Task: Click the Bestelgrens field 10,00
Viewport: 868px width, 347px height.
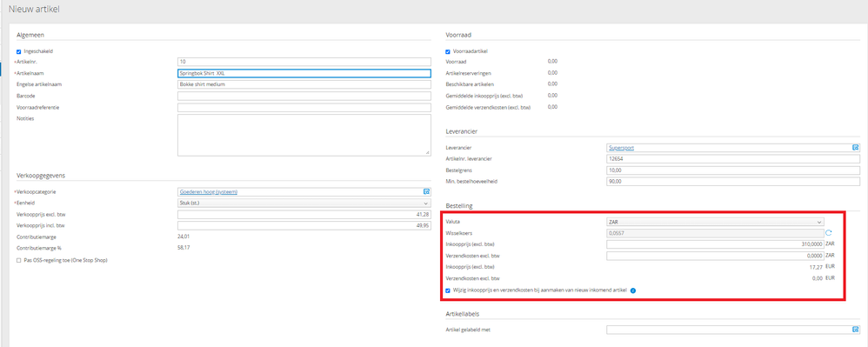Action: 733,170
